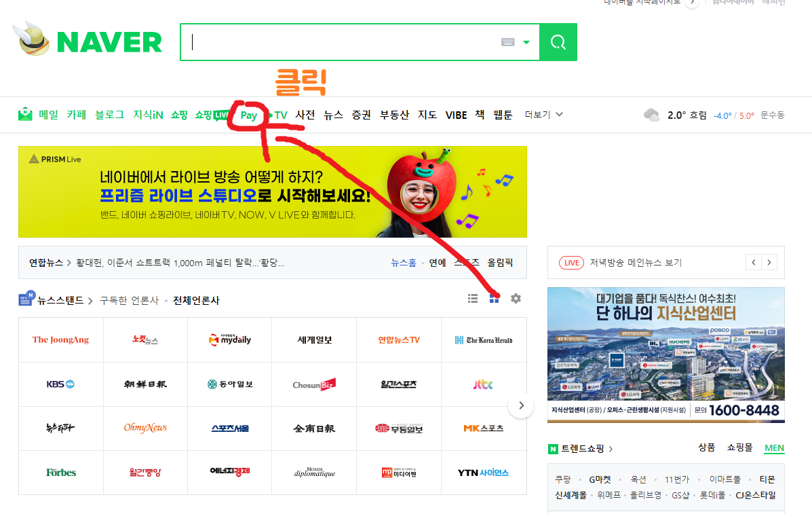Open 지도 map link
The image size is (812, 514).
click(428, 115)
